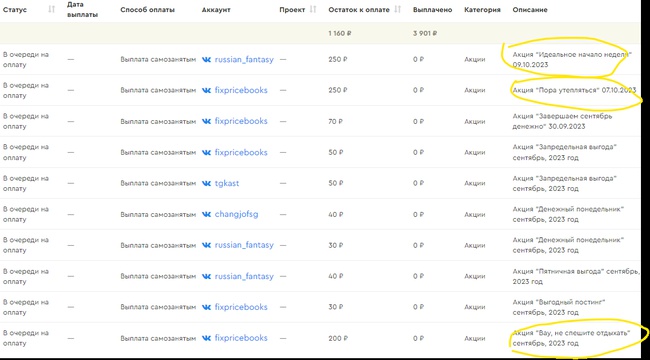Open fixpricebooks account in Завершаем сентябрь row
Screen dimensions: 650x360
241,122
